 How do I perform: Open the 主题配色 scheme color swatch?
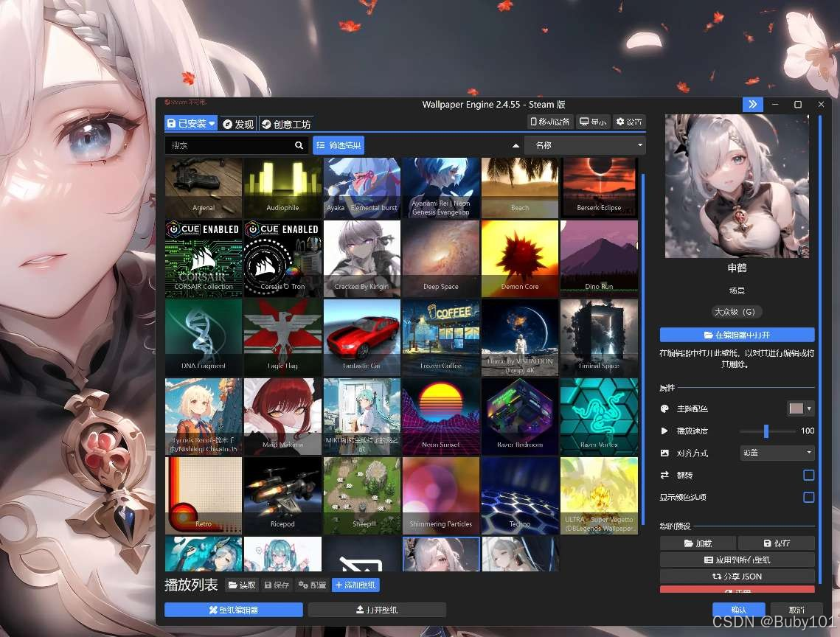click(x=801, y=408)
